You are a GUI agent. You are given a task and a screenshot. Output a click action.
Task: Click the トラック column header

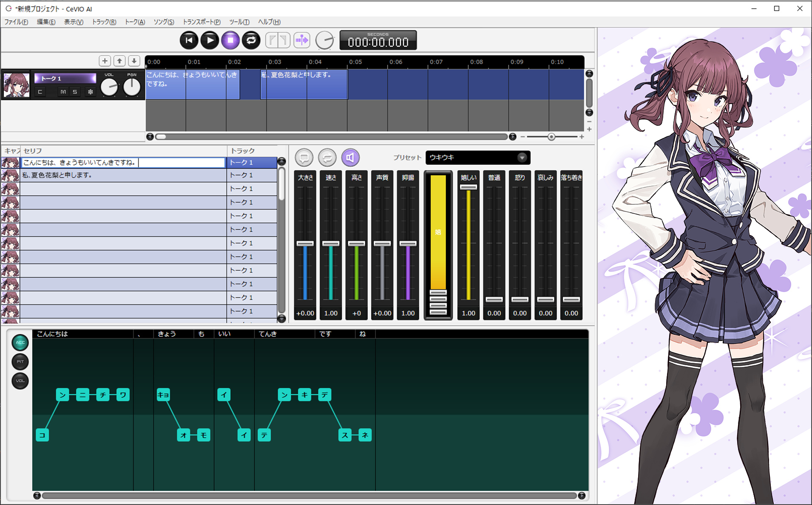(x=253, y=151)
